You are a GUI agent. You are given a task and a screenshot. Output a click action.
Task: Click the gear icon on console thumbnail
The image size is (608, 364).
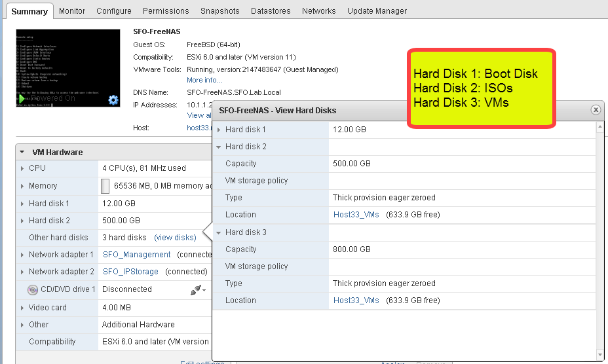[x=113, y=100]
